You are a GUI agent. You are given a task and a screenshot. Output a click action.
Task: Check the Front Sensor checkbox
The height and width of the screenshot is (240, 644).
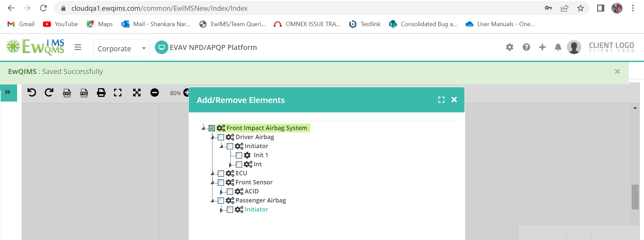coord(221,182)
